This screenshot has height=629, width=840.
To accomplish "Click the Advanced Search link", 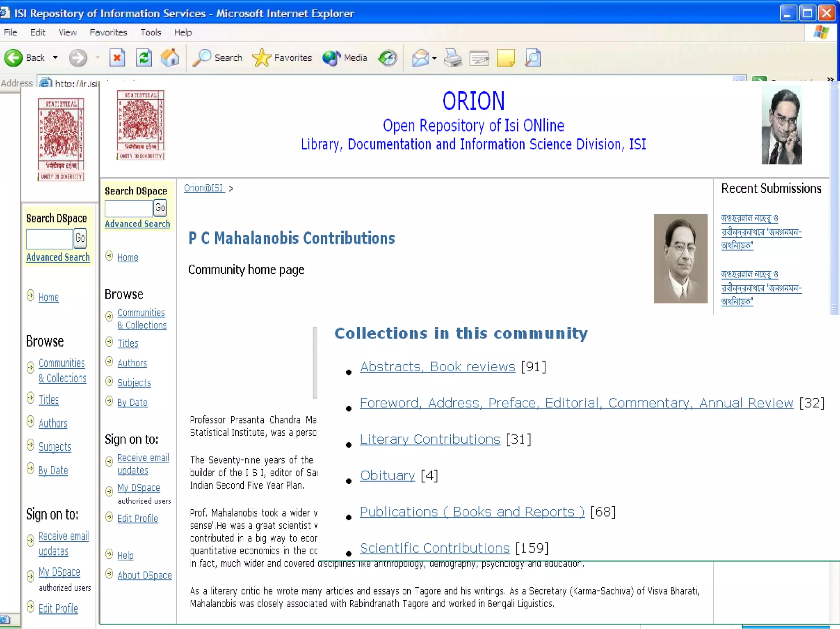I will point(137,224).
